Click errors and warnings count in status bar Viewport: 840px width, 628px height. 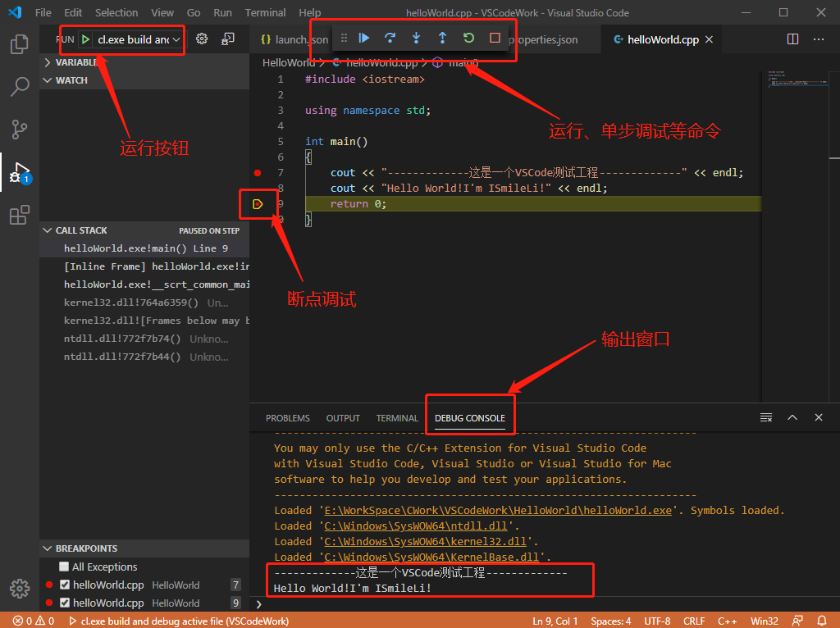(x=34, y=621)
